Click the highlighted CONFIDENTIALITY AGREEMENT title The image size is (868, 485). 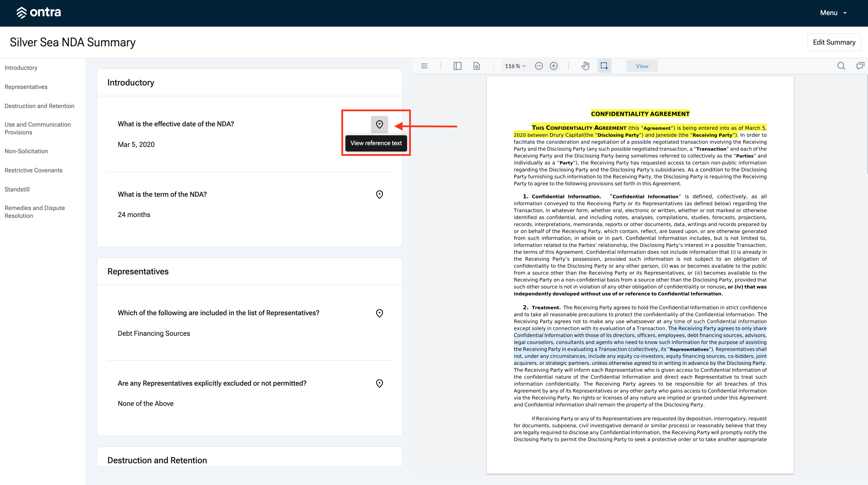[640, 114]
